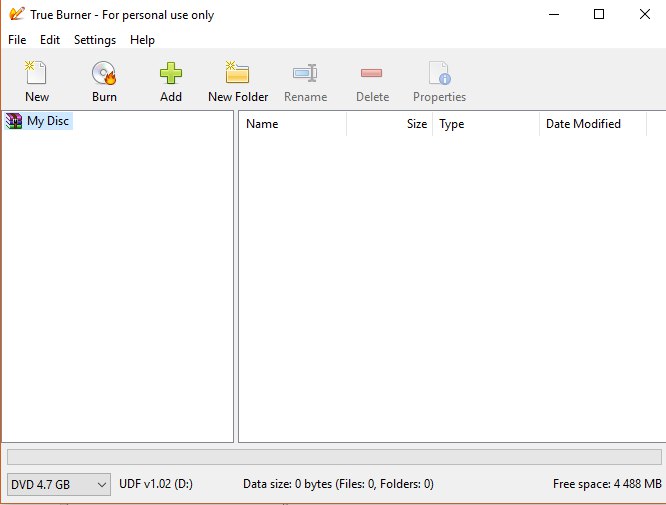The image size is (666, 505).
Task: Click the disc capacity progress bar
Action: (334, 457)
